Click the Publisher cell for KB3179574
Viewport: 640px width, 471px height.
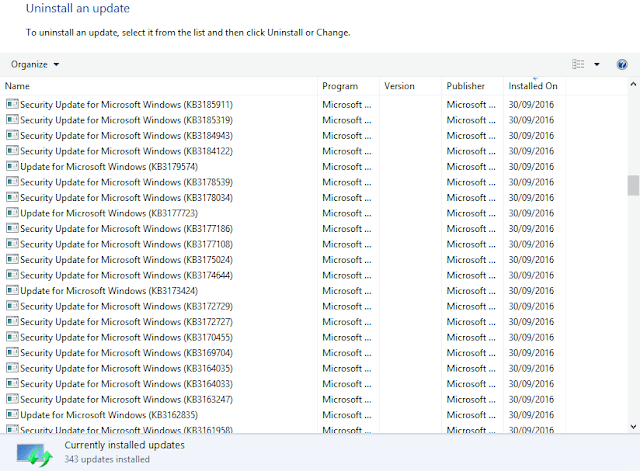[x=471, y=167]
